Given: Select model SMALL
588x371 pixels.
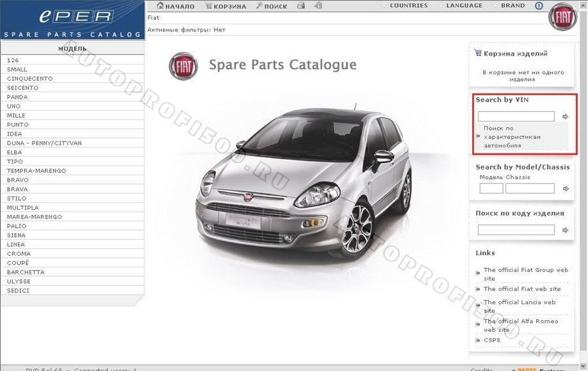Looking at the screenshot, I should click(72, 69).
